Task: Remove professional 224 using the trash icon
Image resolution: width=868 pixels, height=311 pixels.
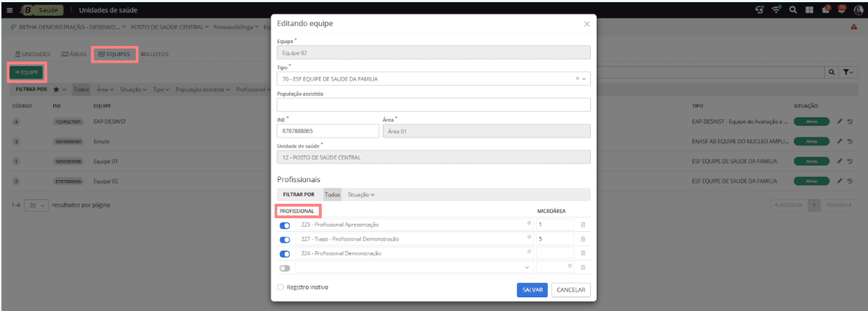Action: click(x=583, y=253)
